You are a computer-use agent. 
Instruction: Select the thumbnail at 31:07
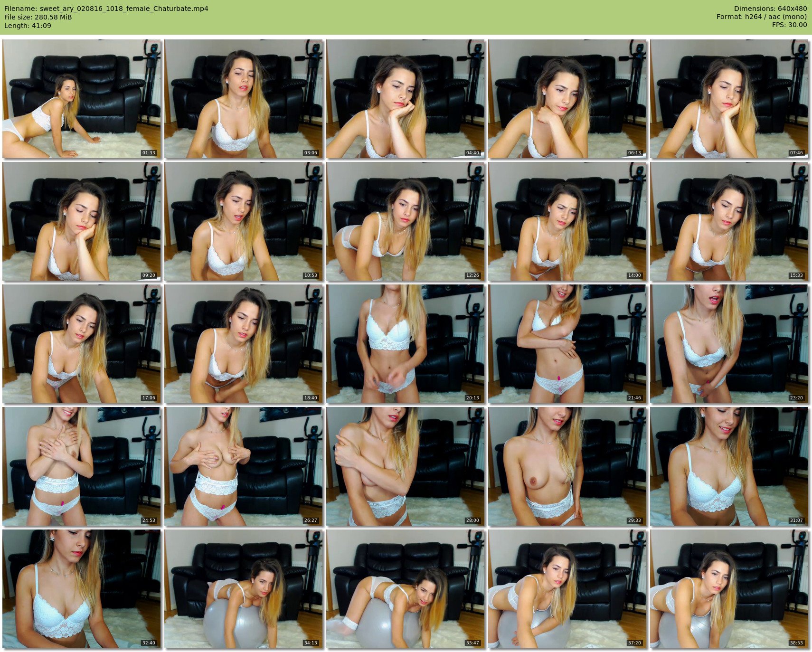tap(729, 466)
